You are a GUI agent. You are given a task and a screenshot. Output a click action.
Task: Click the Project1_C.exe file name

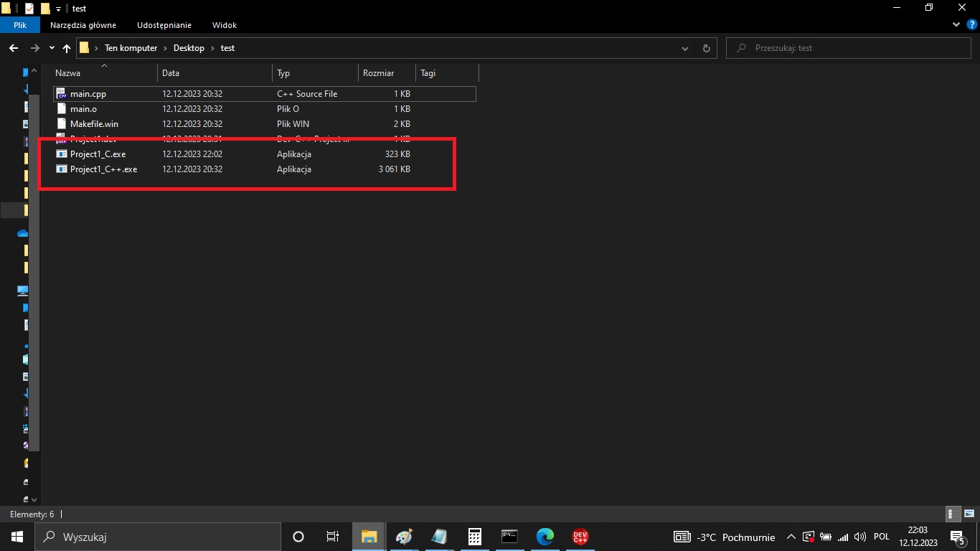[x=98, y=154]
